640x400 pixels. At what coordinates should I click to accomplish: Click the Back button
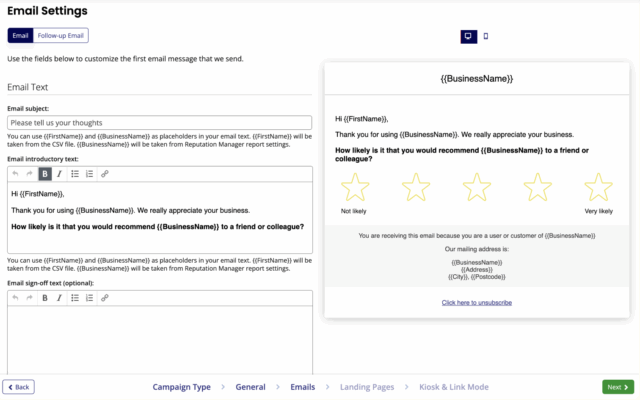point(18,387)
